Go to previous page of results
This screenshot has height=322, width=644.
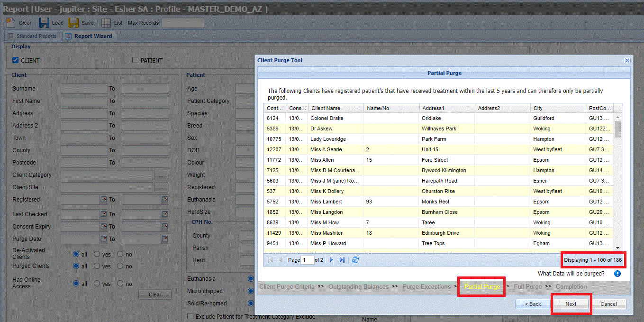click(280, 260)
